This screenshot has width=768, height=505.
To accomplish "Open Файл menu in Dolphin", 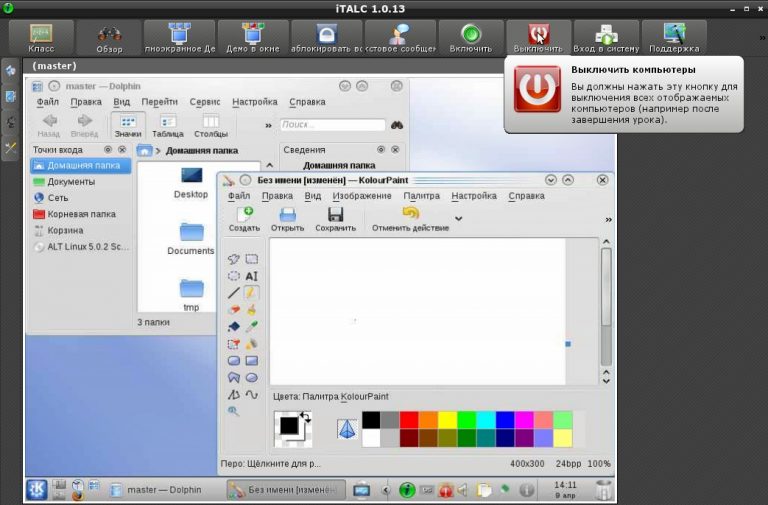I will click(48, 102).
